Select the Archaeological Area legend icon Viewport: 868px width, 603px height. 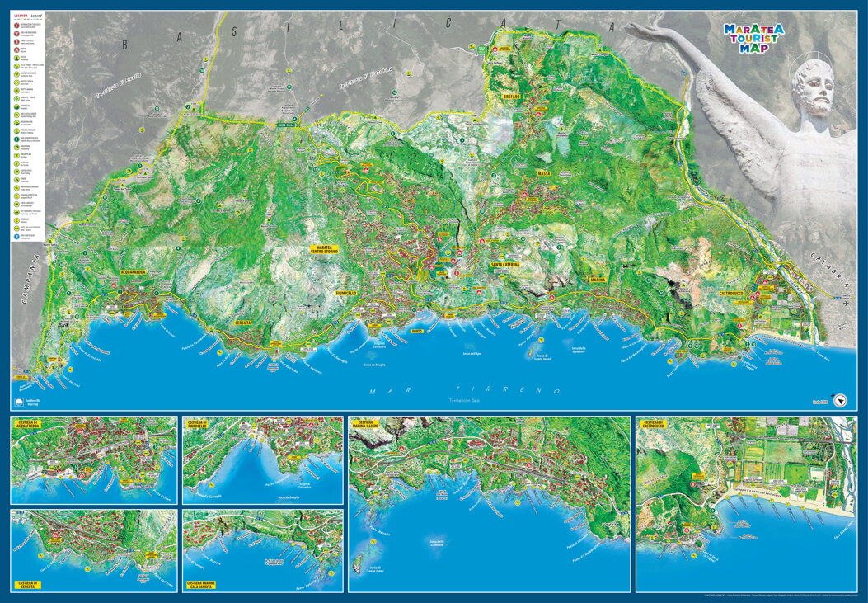16,33
